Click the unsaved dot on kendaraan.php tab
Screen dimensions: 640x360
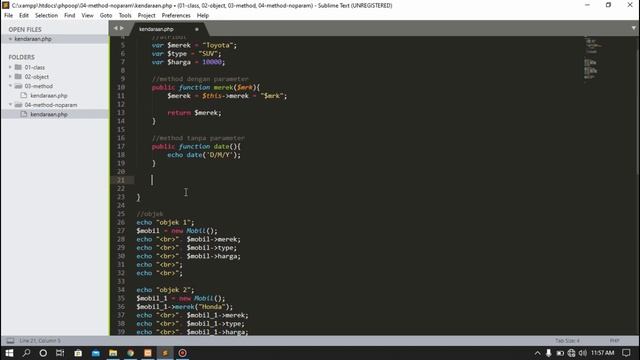(x=197, y=29)
